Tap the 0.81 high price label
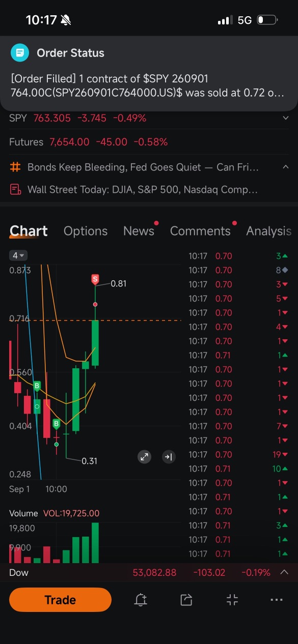 pyautogui.click(x=118, y=283)
